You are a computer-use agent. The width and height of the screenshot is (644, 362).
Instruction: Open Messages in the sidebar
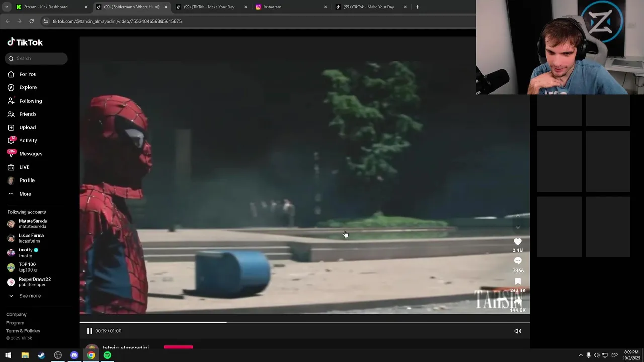coord(30,154)
